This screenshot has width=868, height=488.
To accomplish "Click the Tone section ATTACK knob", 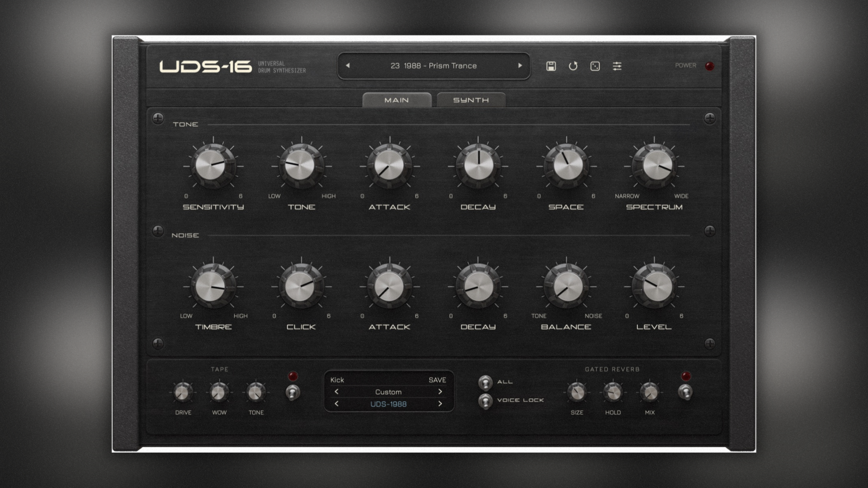I will pos(389,165).
